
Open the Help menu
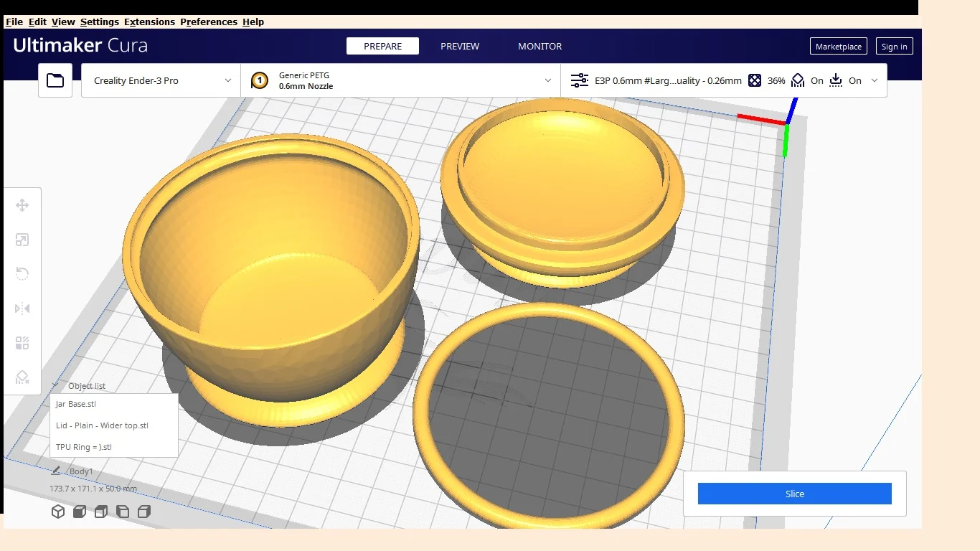(253, 22)
